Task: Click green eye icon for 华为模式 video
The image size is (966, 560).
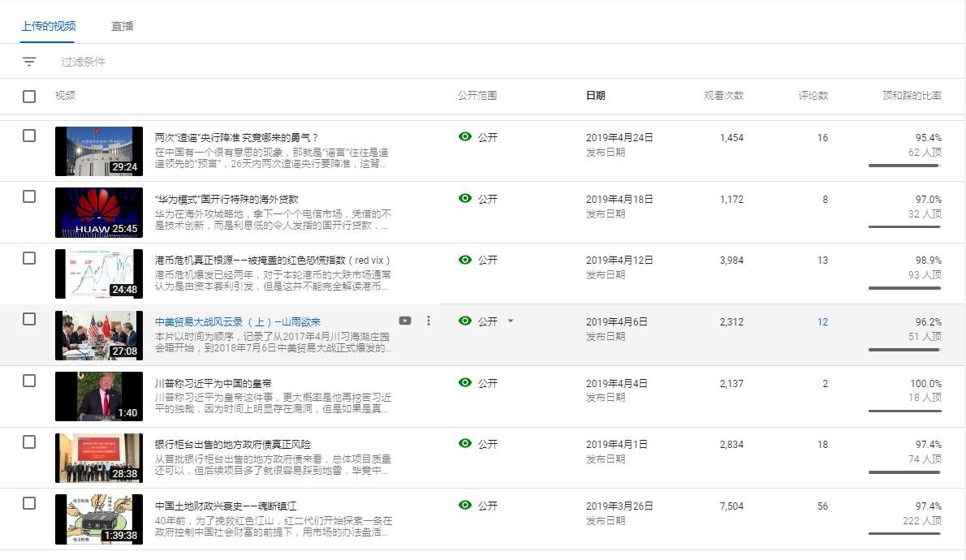Action: pyautogui.click(x=465, y=198)
